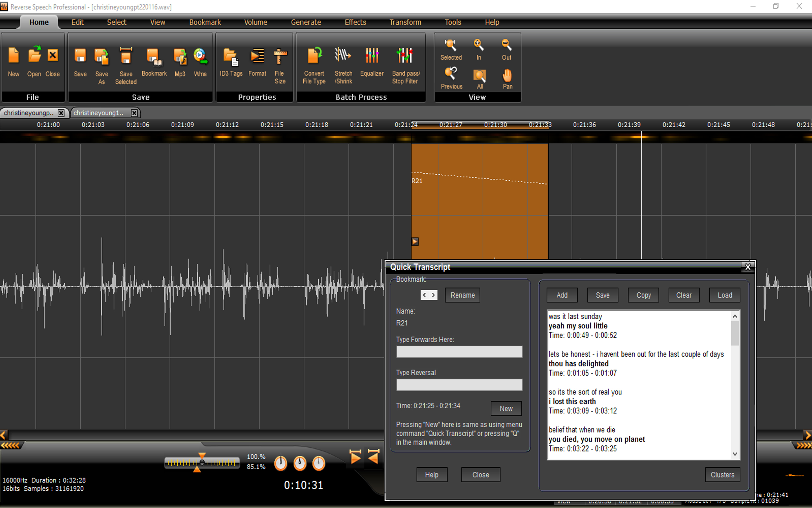Click the New file icon

pyautogui.click(x=14, y=56)
